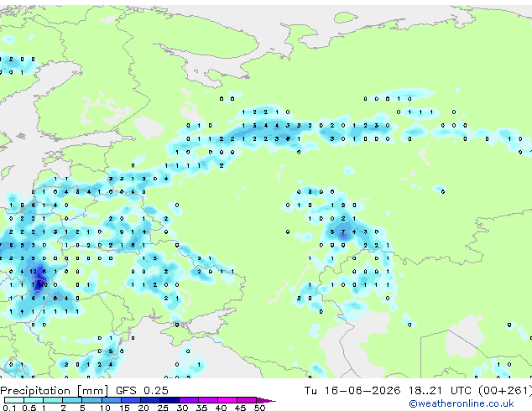
Task: Click the over-50 mm legend arrow tip
Action: tap(266, 400)
